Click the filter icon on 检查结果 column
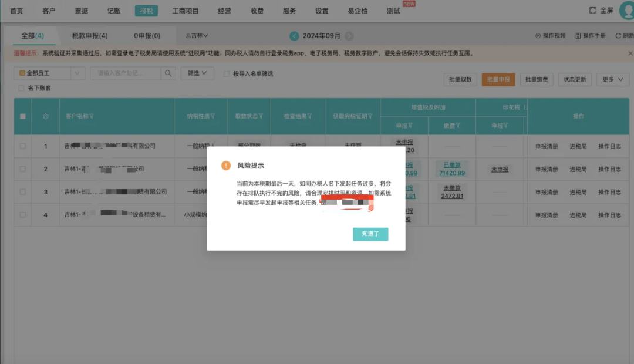Image resolution: width=634 pixels, height=364 pixels. pyautogui.click(x=309, y=116)
